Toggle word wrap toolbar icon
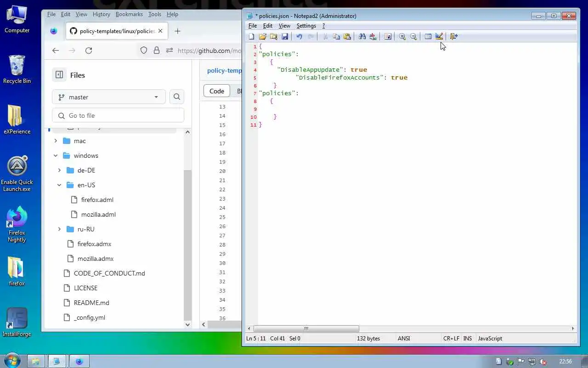Image resolution: width=588 pixels, height=368 pixels. (x=388, y=36)
